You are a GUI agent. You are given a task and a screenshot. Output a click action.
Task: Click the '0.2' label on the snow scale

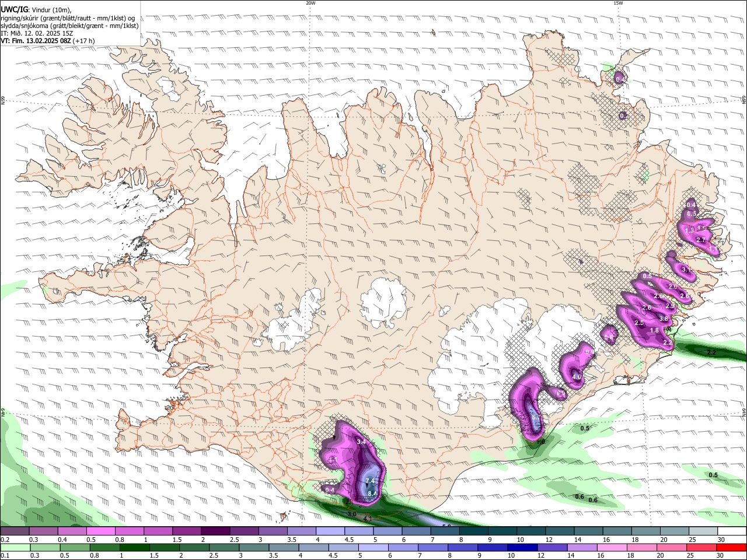coord(5,540)
